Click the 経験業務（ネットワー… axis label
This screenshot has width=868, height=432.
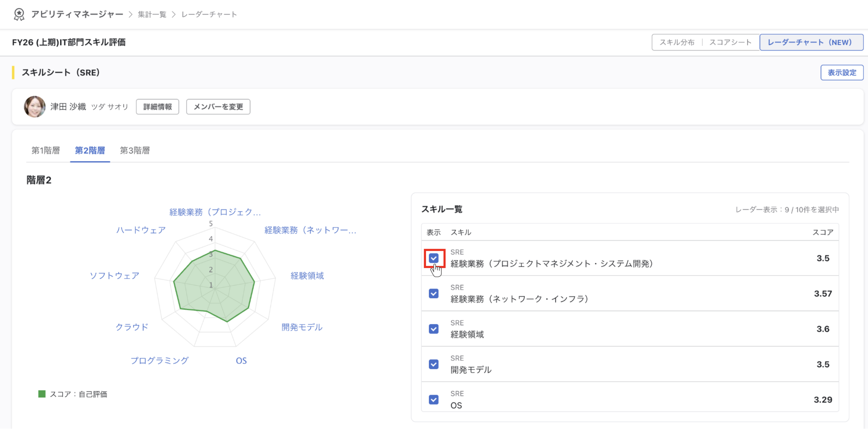click(310, 230)
